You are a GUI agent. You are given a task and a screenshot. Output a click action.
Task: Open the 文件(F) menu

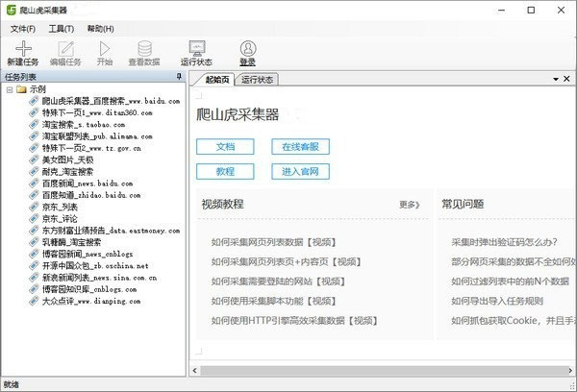(x=23, y=29)
